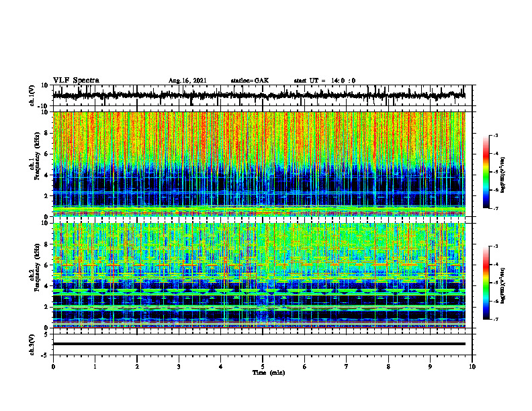Screen dimensions: 532x411
Task: Click time axis tick label "3"
Action: [179, 367]
